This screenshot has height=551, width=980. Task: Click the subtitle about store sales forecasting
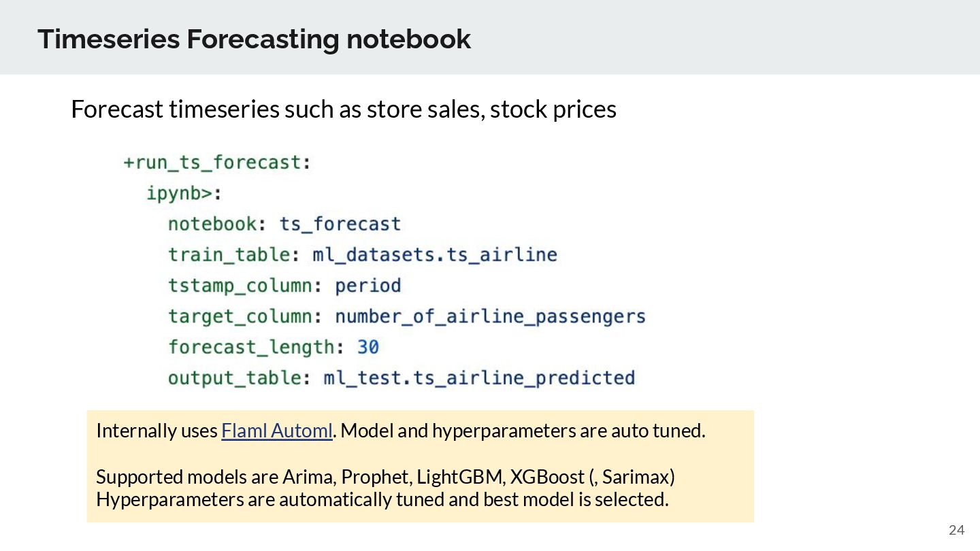click(344, 110)
